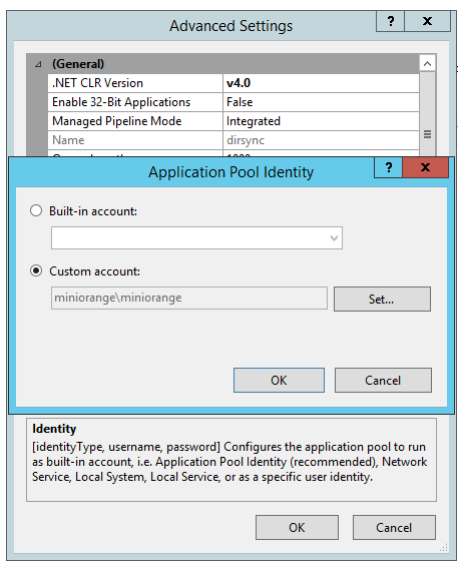
Task: Click the Set... button
Action: point(382,299)
